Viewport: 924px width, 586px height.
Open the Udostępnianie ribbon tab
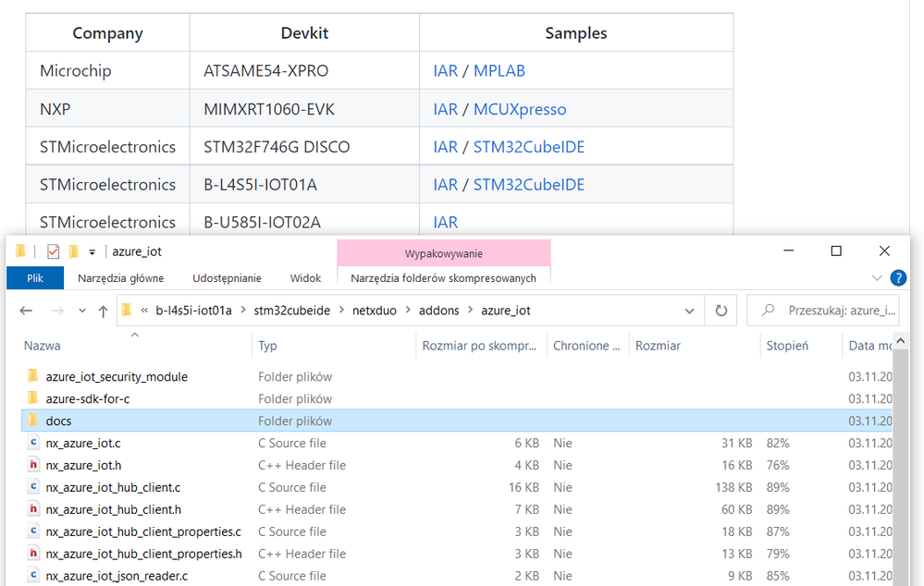pos(227,278)
